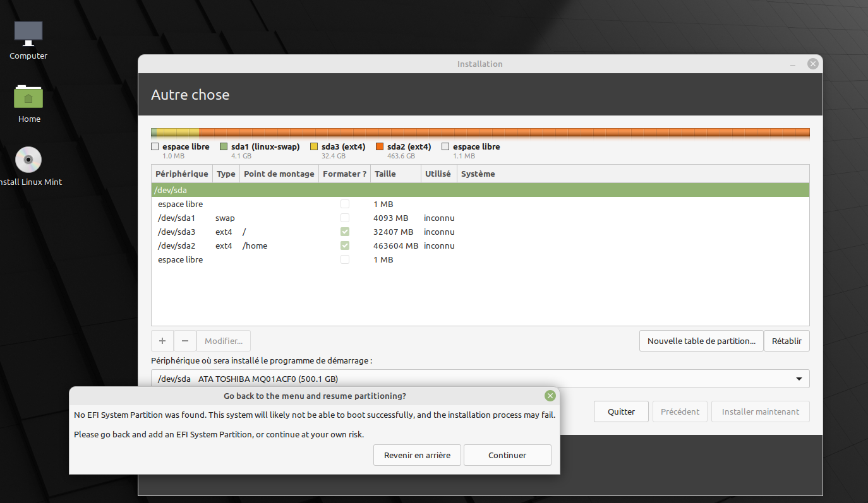Click the minus icon to remove partition

click(185, 341)
